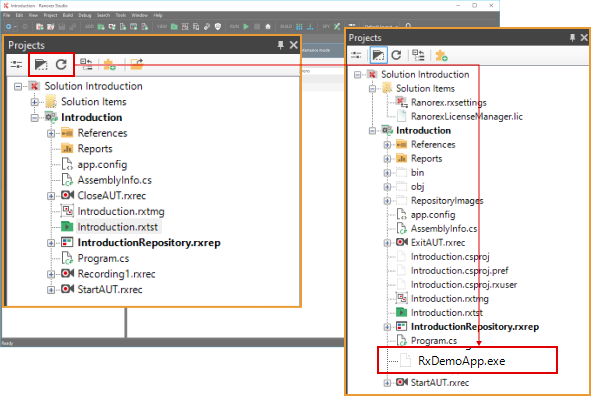This screenshot has width=591, height=396.
Task: Click the tree view icon in left Projects panel
Action: click(87, 64)
